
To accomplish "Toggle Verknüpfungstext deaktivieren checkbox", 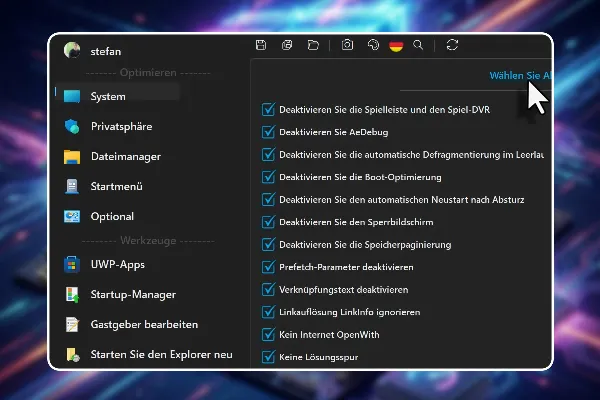I will click(268, 290).
